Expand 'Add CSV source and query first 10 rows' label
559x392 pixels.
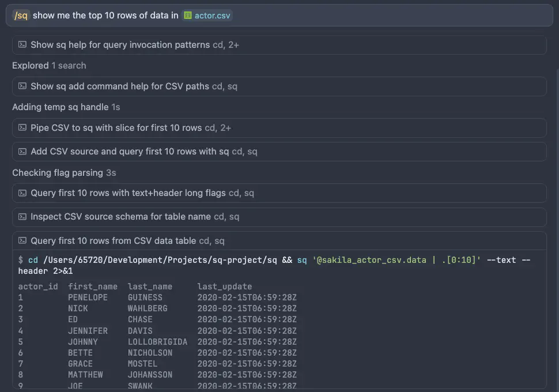coord(130,152)
